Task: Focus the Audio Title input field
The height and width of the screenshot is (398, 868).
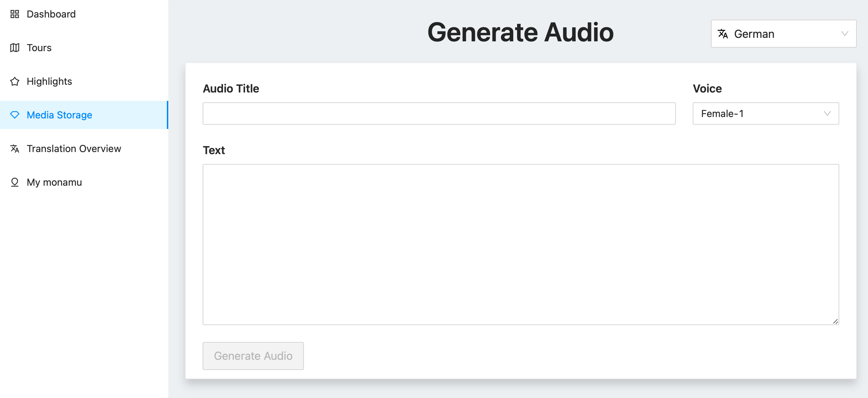Action: 439,114
